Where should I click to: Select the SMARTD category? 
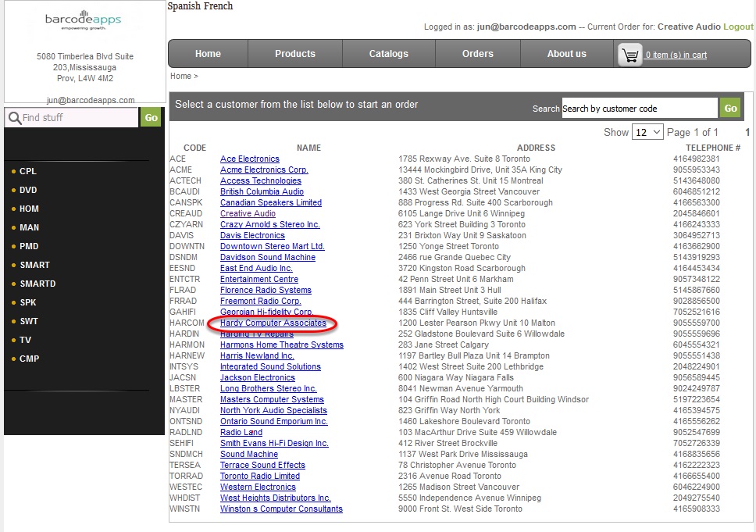coord(37,284)
